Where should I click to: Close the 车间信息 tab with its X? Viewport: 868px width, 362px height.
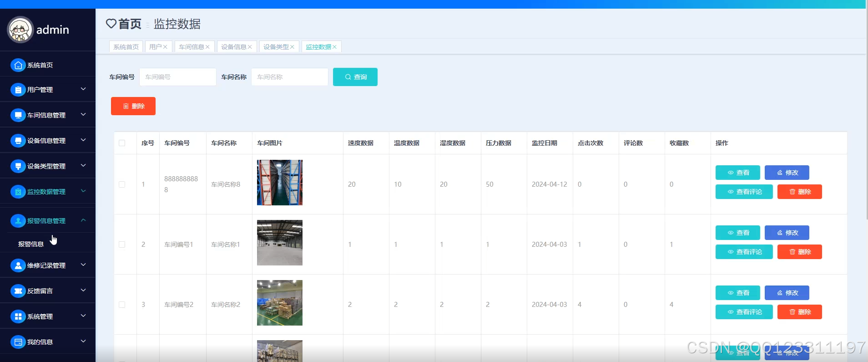coord(207,47)
